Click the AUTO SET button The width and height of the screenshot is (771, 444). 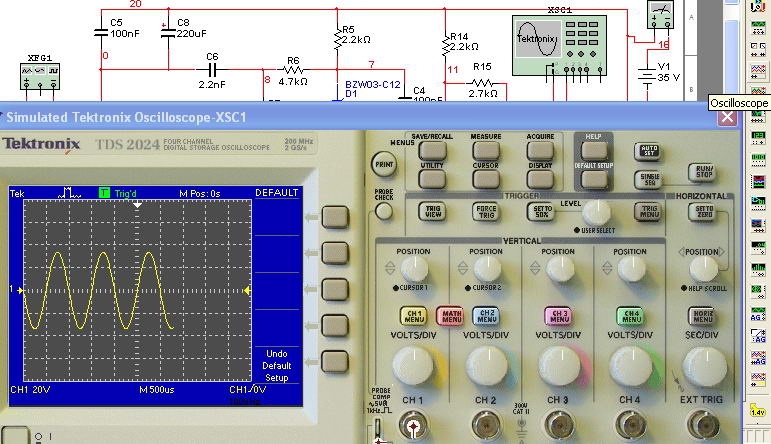pos(648,150)
